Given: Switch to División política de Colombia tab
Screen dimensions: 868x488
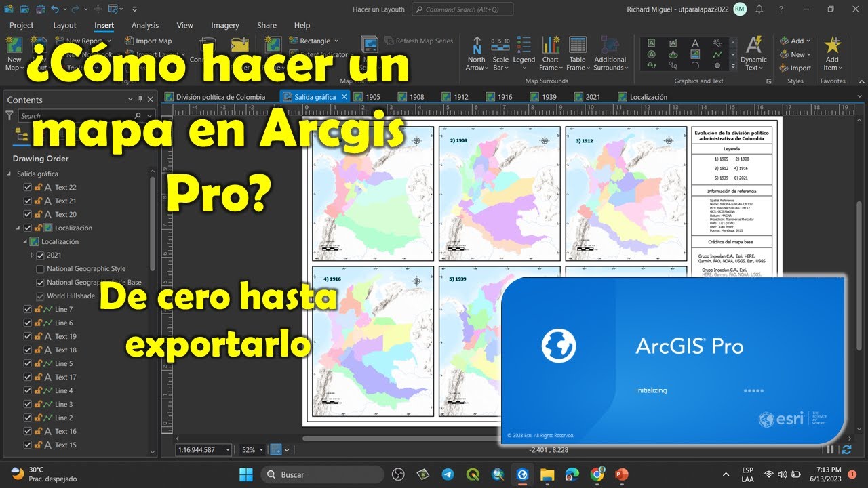Looking at the screenshot, I should (x=220, y=97).
